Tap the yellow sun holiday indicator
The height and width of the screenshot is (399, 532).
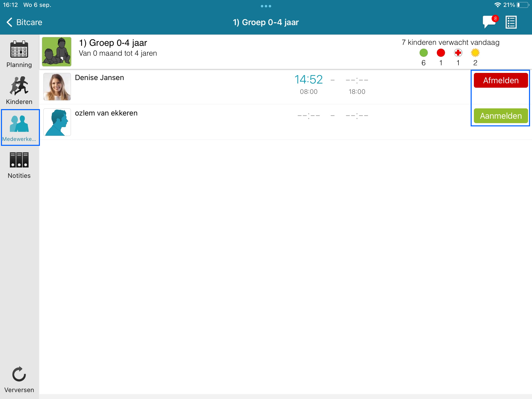475,53
